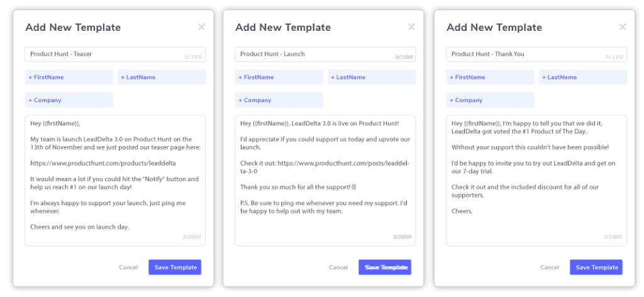Click the Launch template message text area
The height and width of the screenshot is (297, 644).
pos(325,181)
